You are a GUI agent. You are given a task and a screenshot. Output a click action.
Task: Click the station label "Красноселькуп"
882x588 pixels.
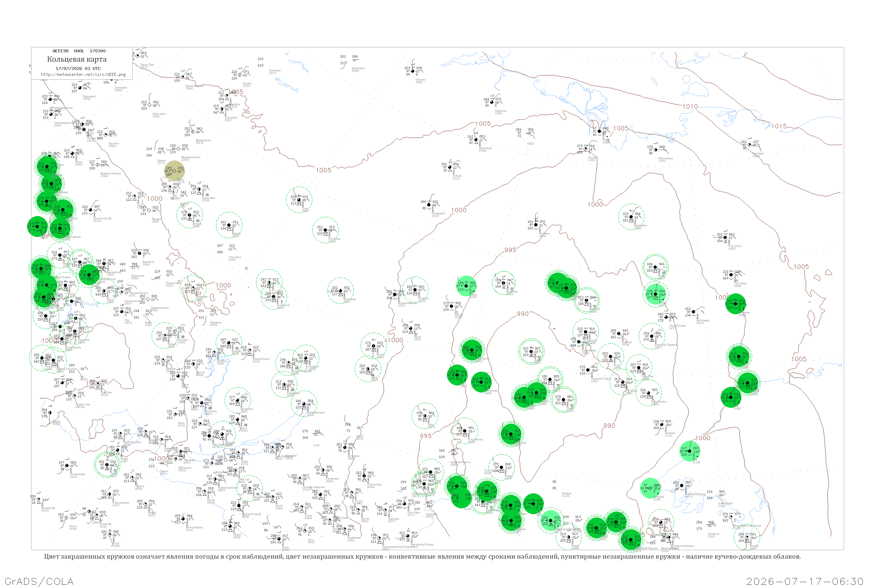[x=195, y=86]
